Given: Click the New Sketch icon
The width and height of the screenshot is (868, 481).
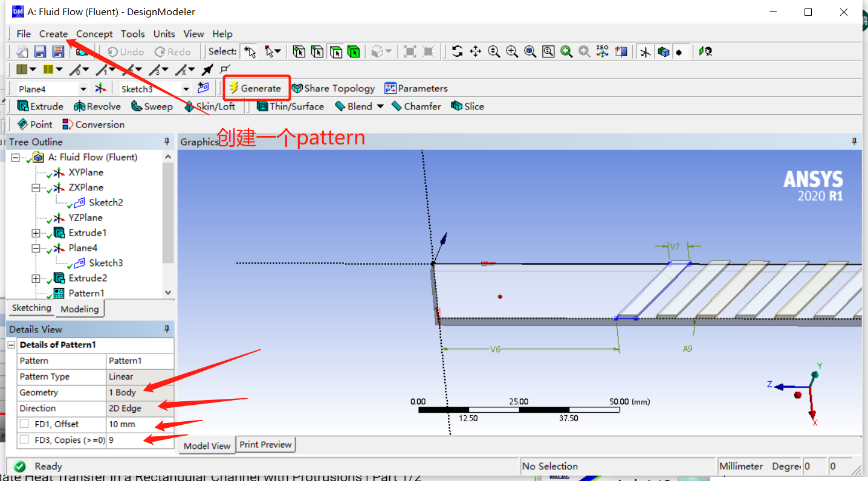Looking at the screenshot, I should coord(203,88).
